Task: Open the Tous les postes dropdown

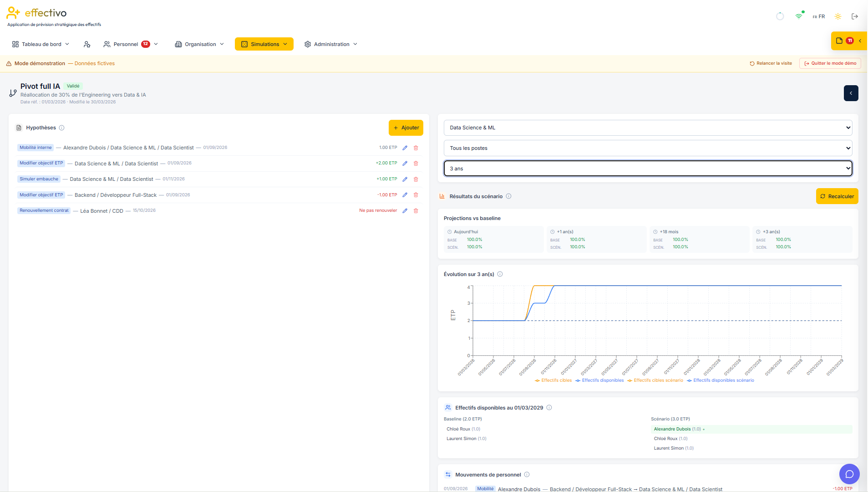Action: click(x=648, y=149)
